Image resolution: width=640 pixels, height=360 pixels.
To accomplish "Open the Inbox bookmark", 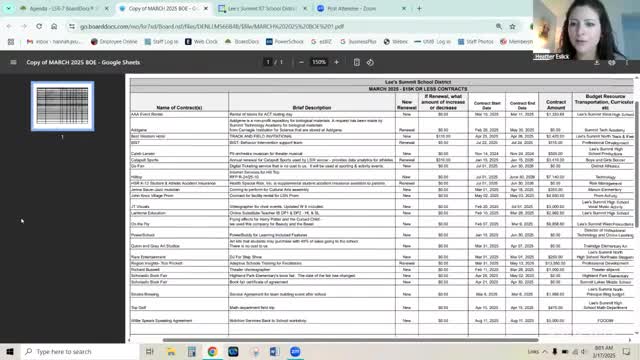I will click(x=54, y=42).
